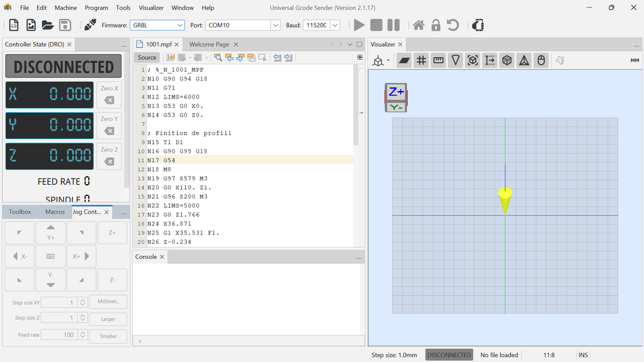The width and height of the screenshot is (644, 362).
Task: Switch to the Welcome Page tab
Action: (x=209, y=45)
